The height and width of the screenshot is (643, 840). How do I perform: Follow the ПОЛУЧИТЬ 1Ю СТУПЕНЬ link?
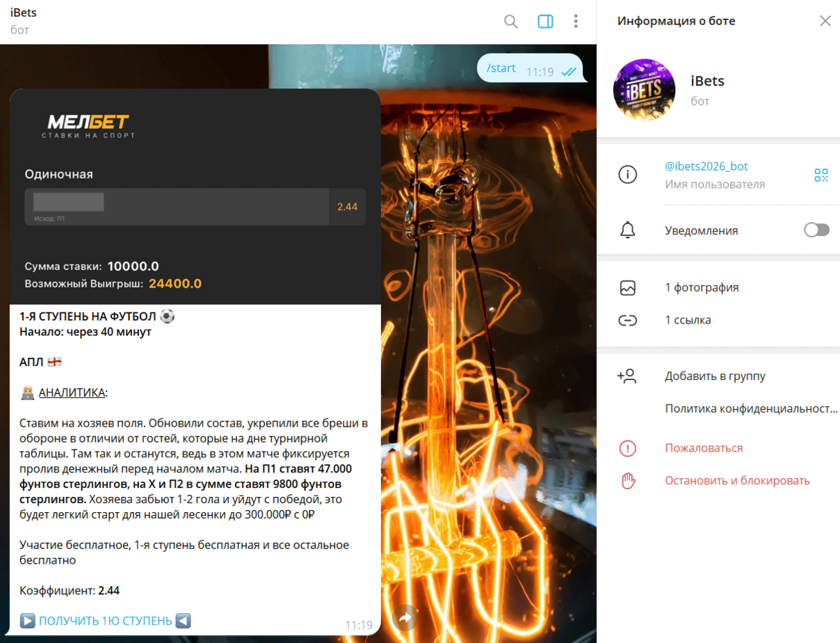(105, 621)
